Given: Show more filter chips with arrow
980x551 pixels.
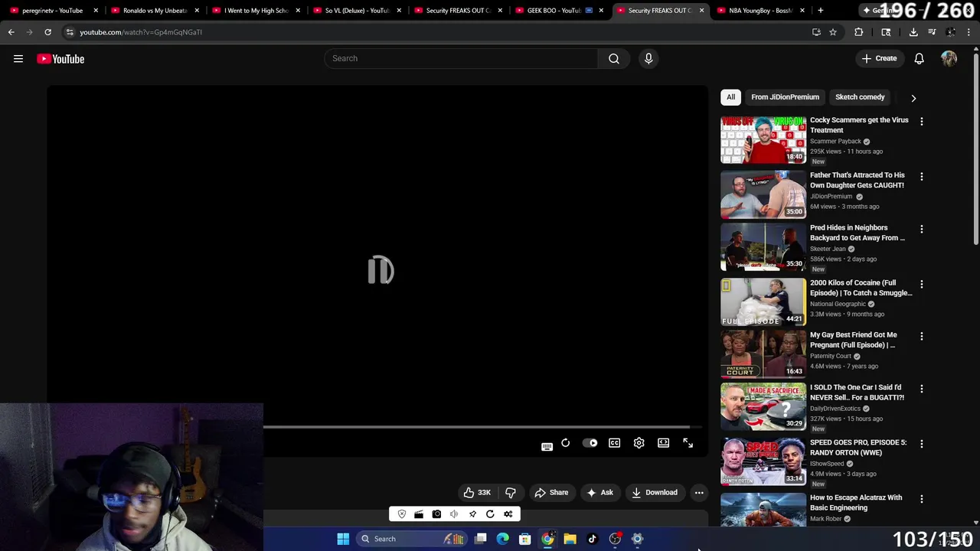Looking at the screenshot, I should pyautogui.click(x=913, y=98).
